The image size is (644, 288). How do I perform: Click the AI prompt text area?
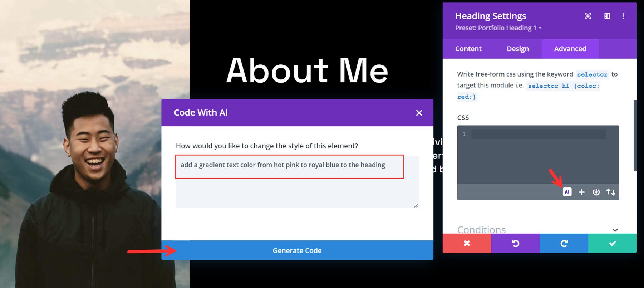pos(297,182)
